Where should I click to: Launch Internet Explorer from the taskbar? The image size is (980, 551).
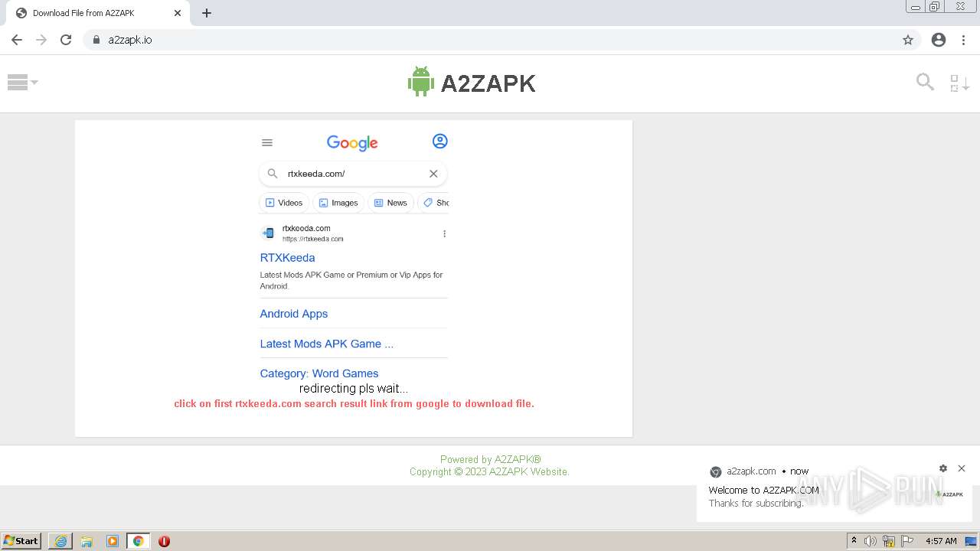pyautogui.click(x=60, y=541)
